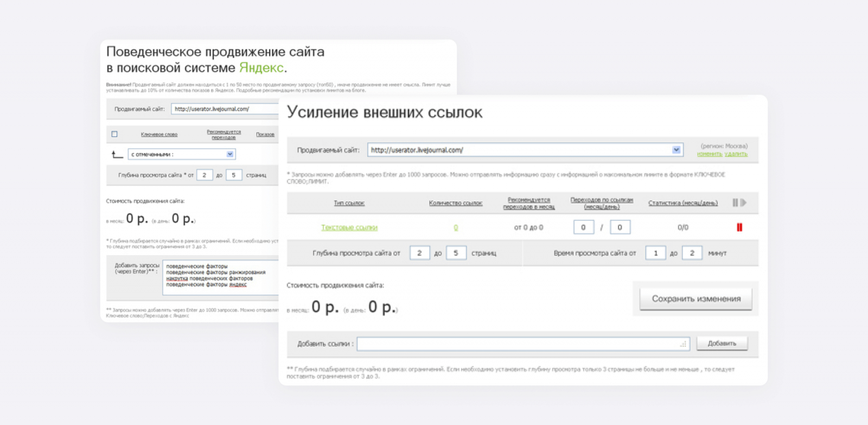Open the Продвигаемый сайт dropdown in Усиление внешних ссылок
The height and width of the screenshot is (425, 868).
(x=676, y=150)
